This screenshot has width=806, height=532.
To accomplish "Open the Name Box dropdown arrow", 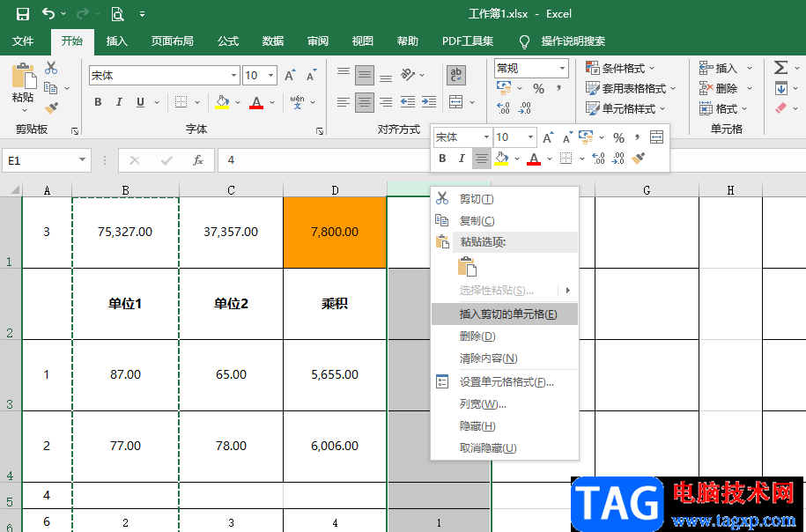I will tap(82, 159).
